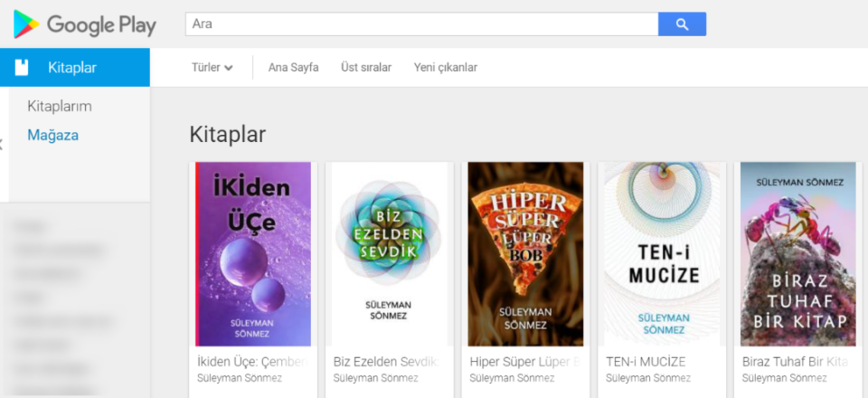Expand the Türler dropdown
868x398 pixels.
(212, 68)
